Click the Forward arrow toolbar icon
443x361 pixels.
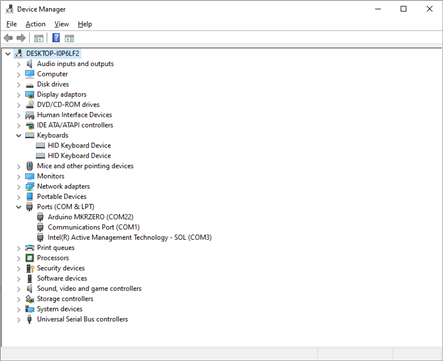pyautogui.click(x=21, y=38)
